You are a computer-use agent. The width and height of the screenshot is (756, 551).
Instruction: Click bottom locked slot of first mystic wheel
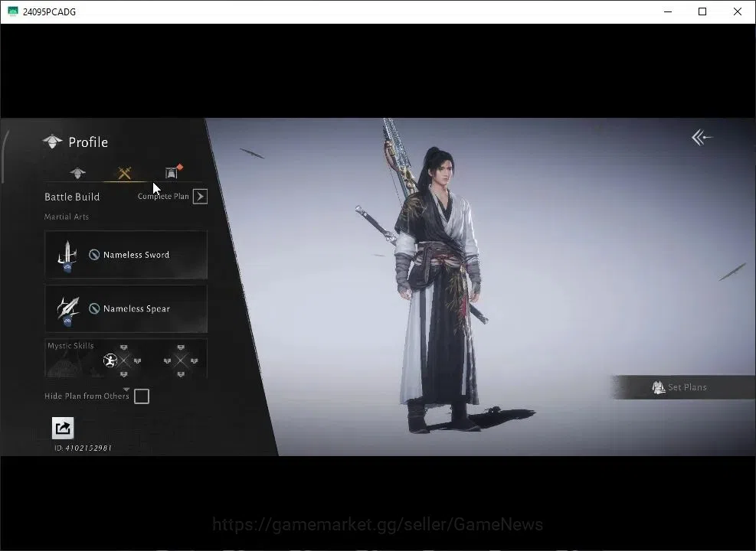[124, 374]
